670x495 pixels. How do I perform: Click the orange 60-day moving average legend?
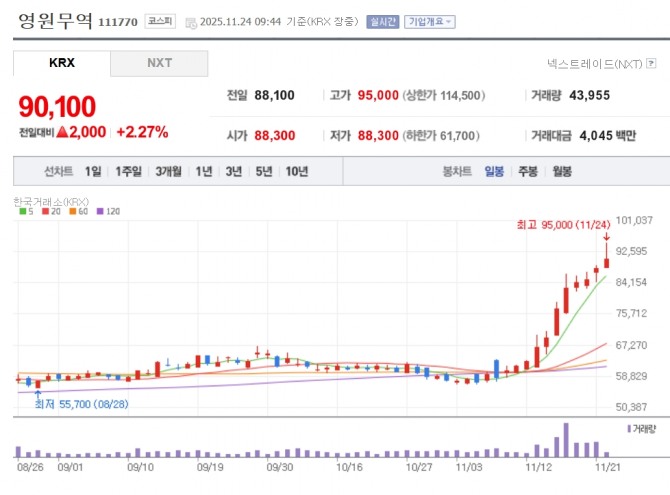point(79,212)
